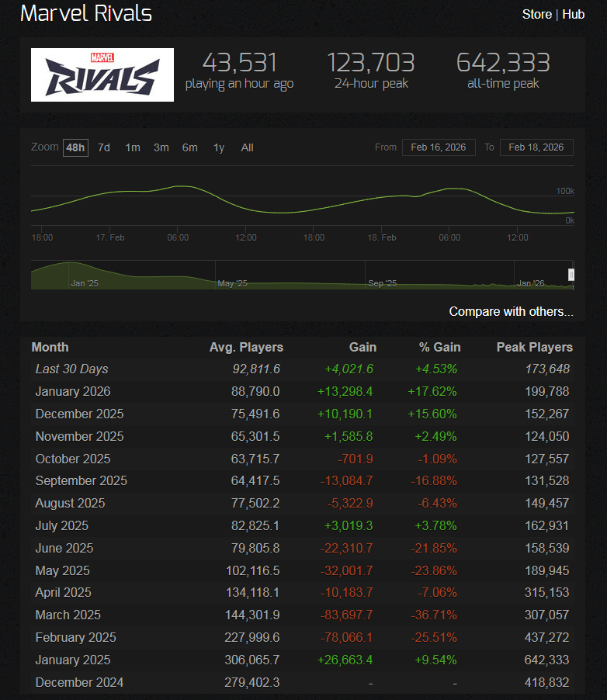This screenshot has width=607, height=700.
Task: Click the average players value 306,065.7
Action: [x=252, y=660]
